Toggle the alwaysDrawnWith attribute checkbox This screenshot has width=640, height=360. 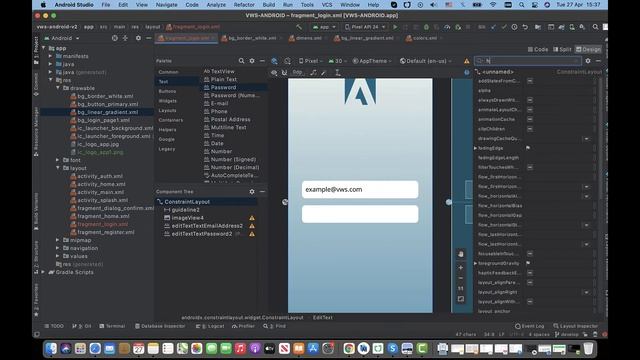coord(529,100)
